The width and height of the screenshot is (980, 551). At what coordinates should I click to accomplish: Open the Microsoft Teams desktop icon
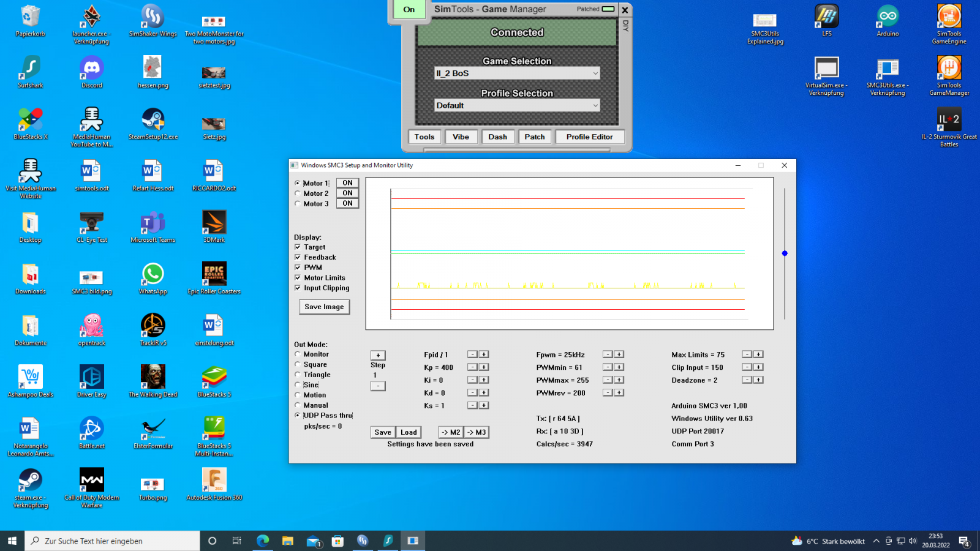153,227
